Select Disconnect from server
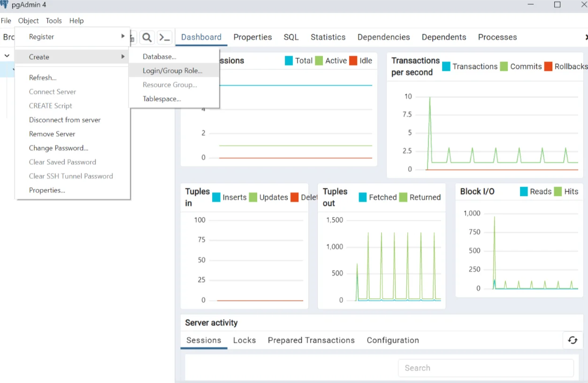The height and width of the screenshot is (383, 588). point(72,120)
